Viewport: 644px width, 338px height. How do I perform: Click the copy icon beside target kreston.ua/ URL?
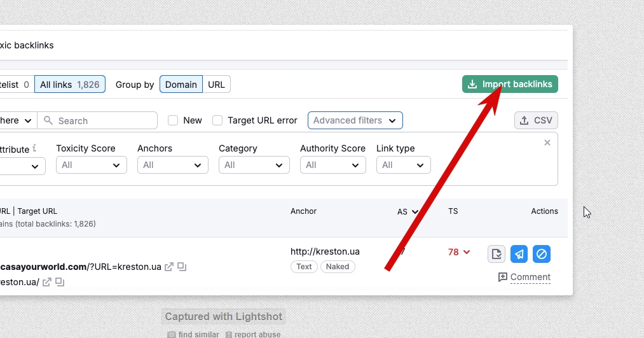[x=60, y=282]
